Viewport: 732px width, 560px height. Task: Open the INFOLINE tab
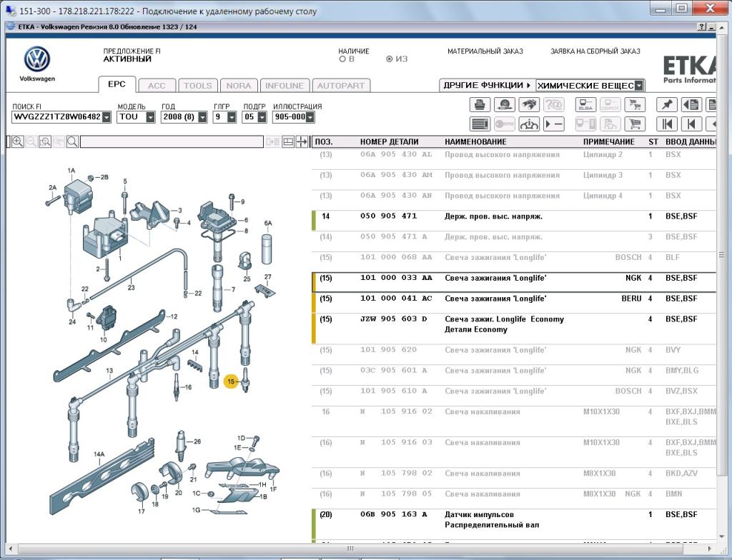coord(285,86)
